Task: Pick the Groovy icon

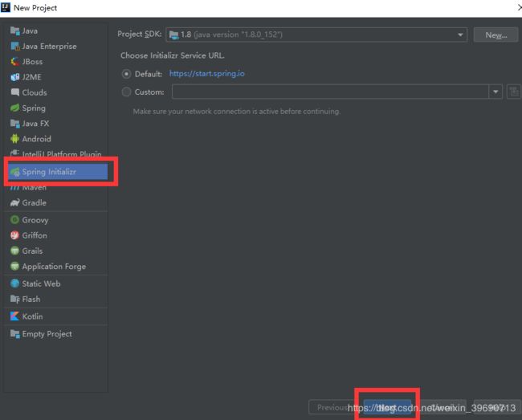Action: coord(14,220)
